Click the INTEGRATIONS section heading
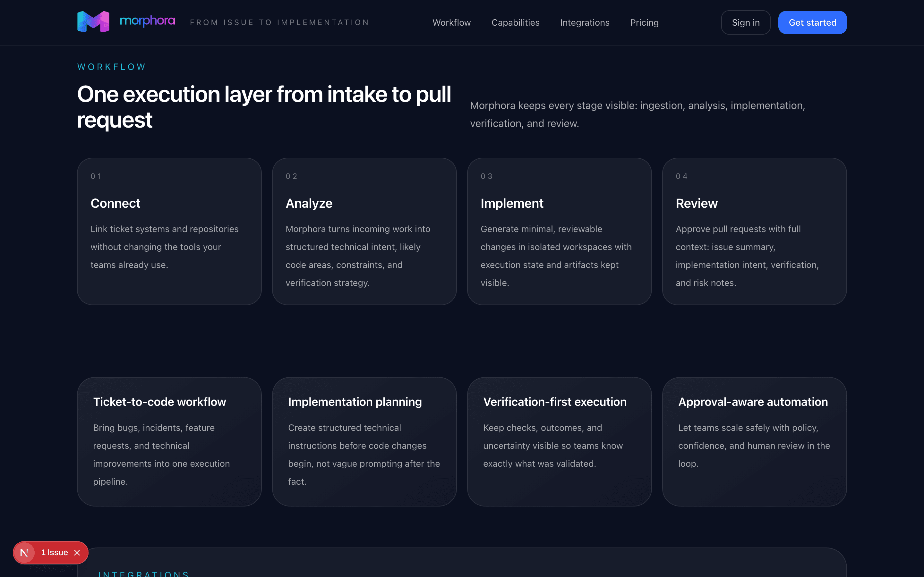924x577 pixels. [x=144, y=573]
